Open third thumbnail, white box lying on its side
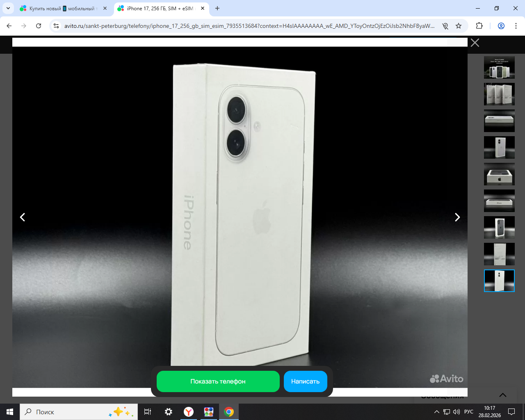 pyautogui.click(x=499, y=121)
